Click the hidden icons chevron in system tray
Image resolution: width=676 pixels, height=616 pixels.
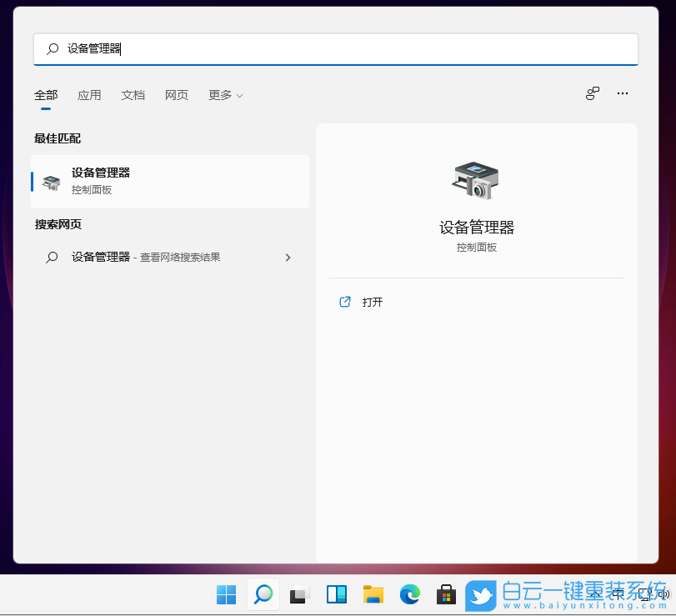620,595
